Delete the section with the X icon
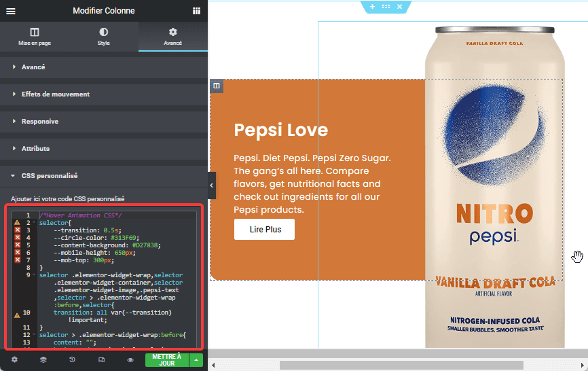The height and width of the screenshot is (371, 588). pyautogui.click(x=399, y=7)
